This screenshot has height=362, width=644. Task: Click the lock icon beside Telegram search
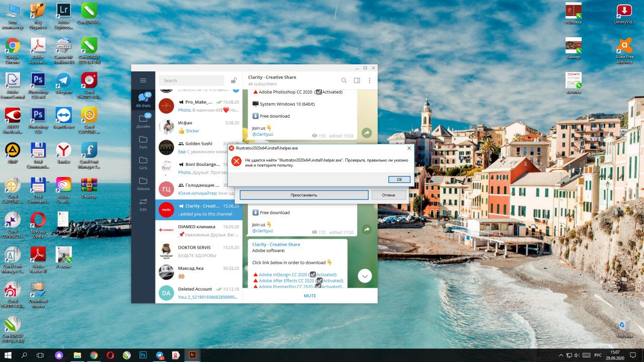click(x=234, y=80)
